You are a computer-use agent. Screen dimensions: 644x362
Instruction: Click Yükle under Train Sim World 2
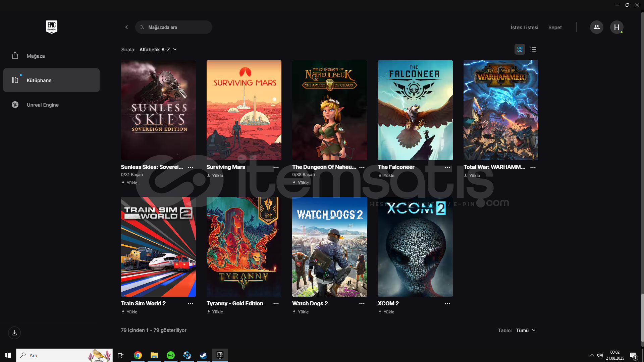coord(129,312)
